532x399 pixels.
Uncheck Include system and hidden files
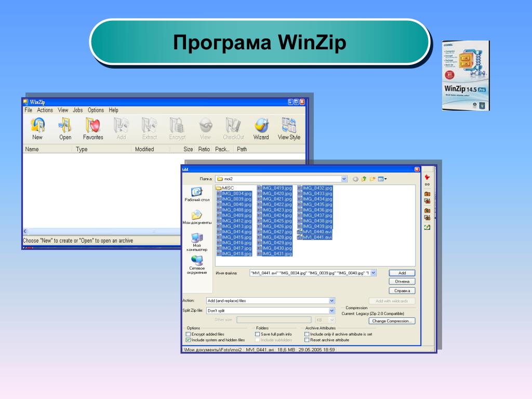188,340
